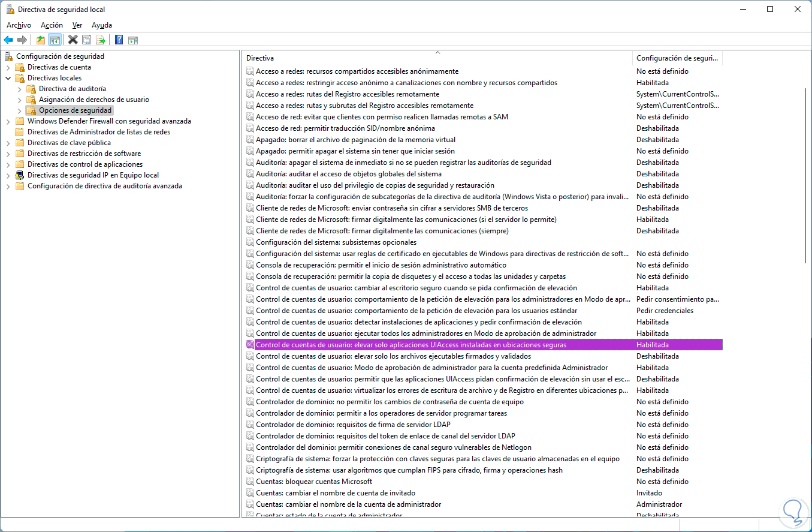Viewport: 812px width, 532px height.
Task: Click icon beside 'Controlador de dominio: requisitos de firma LDAP'
Action: [250, 425]
